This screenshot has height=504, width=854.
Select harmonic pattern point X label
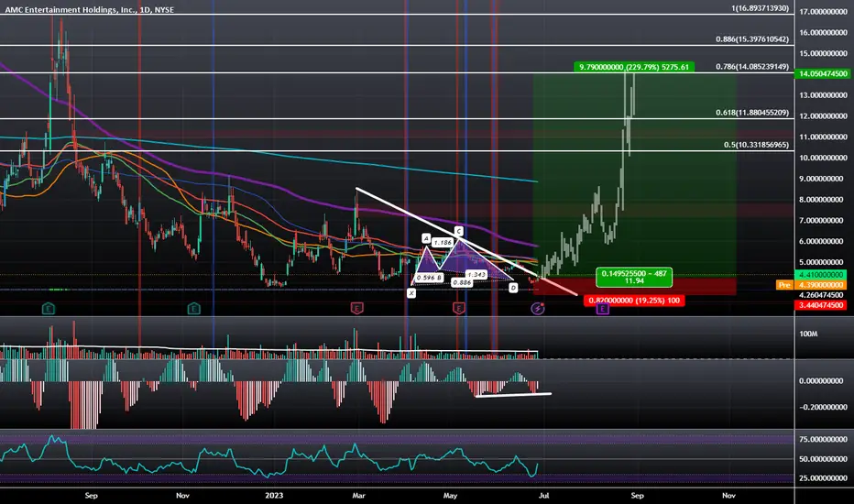[411, 293]
